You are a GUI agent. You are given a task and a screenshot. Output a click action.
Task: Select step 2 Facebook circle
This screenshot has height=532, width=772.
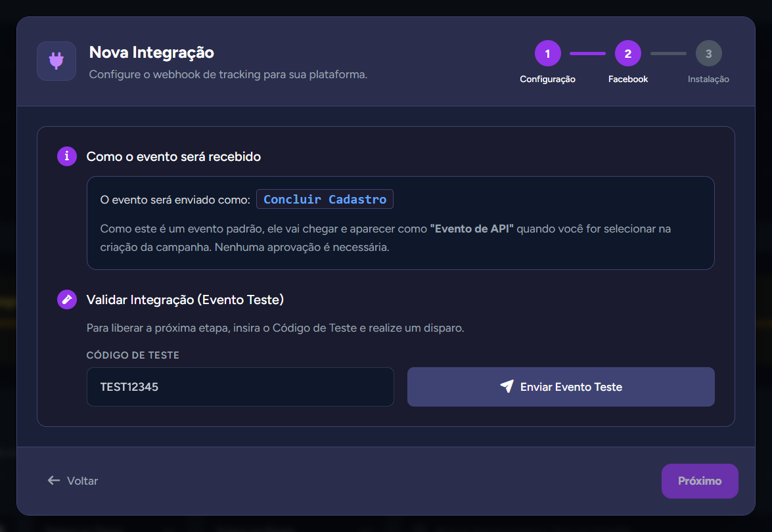coord(627,53)
